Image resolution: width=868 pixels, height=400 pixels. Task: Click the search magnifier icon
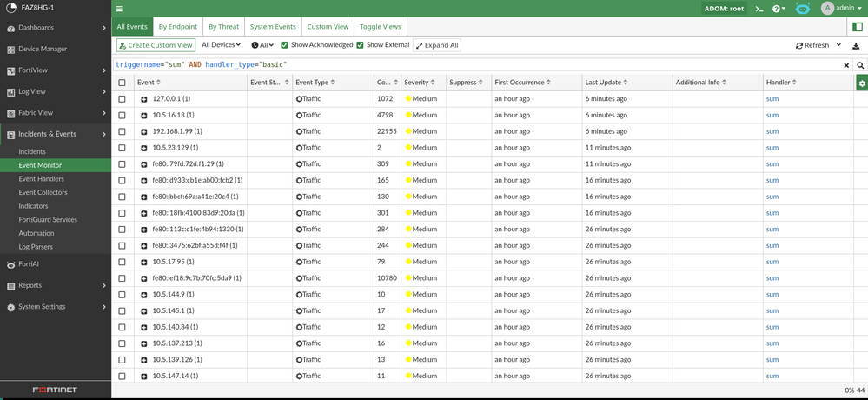(860, 65)
